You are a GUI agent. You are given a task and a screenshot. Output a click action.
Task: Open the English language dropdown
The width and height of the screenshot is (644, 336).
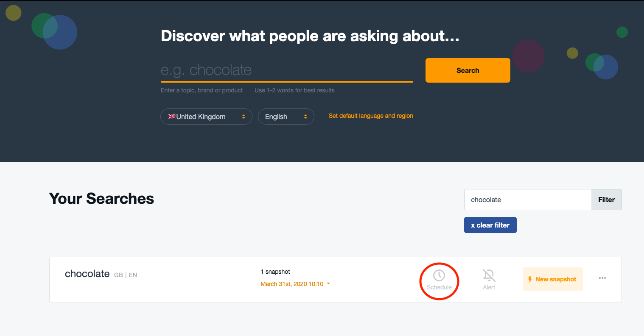(286, 116)
